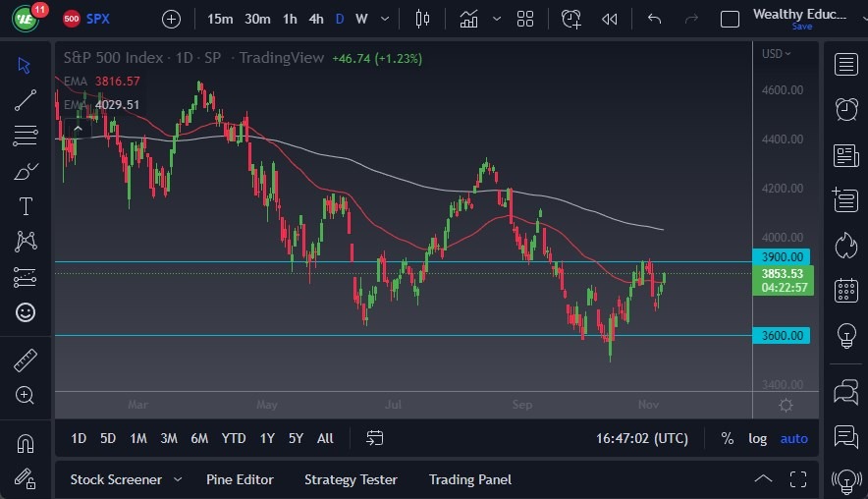The width and height of the screenshot is (868, 499).
Task: Set date range to YTD
Action: (x=233, y=439)
